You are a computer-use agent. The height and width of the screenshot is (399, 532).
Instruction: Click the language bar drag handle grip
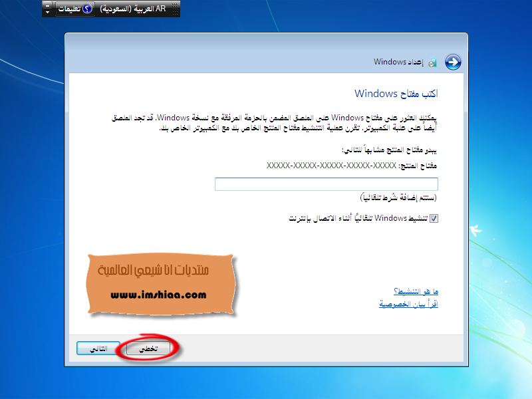pos(175,9)
